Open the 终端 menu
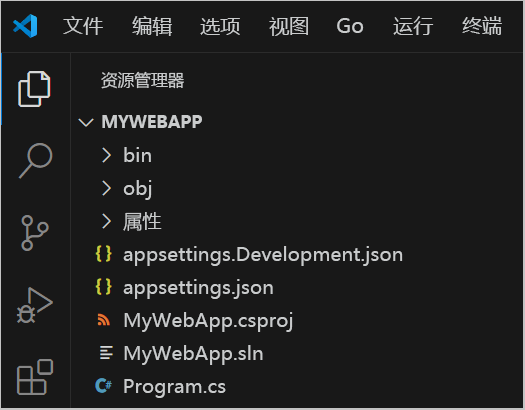525x410 pixels. coord(482,26)
